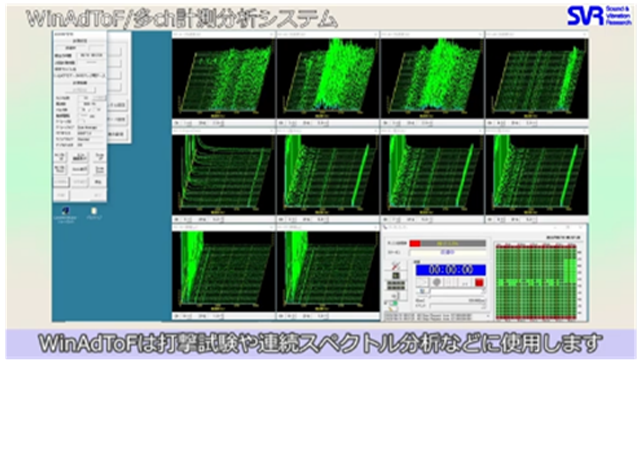Click the red pen icon in recorder panel

(x=396, y=266)
